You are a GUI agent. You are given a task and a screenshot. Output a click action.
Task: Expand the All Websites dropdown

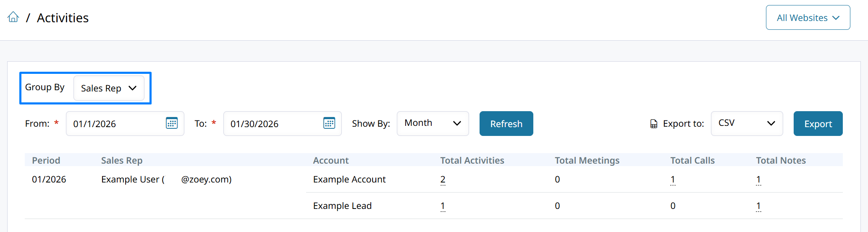click(x=808, y=18)
